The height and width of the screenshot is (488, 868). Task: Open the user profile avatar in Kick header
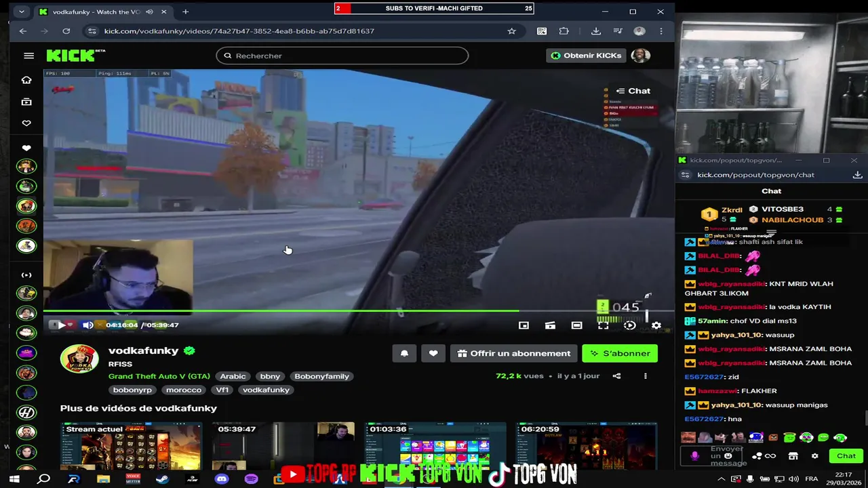[640, 56]
